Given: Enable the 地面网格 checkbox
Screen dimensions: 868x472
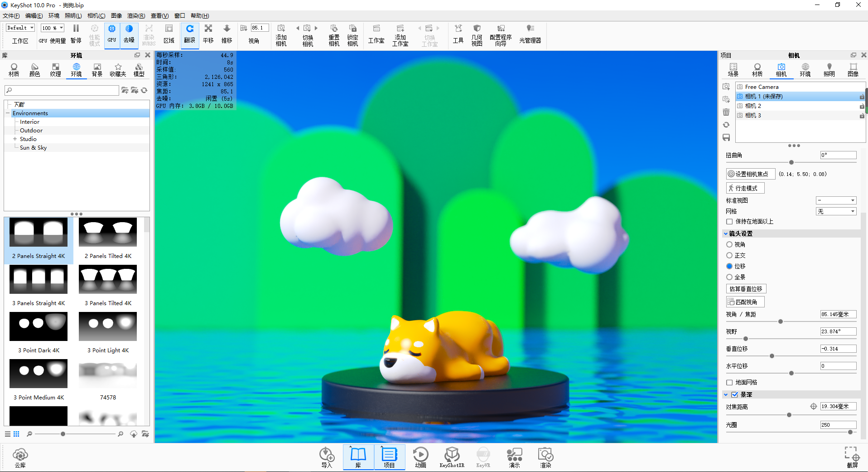Looking at the screenshot, I should tap(729, 382).
